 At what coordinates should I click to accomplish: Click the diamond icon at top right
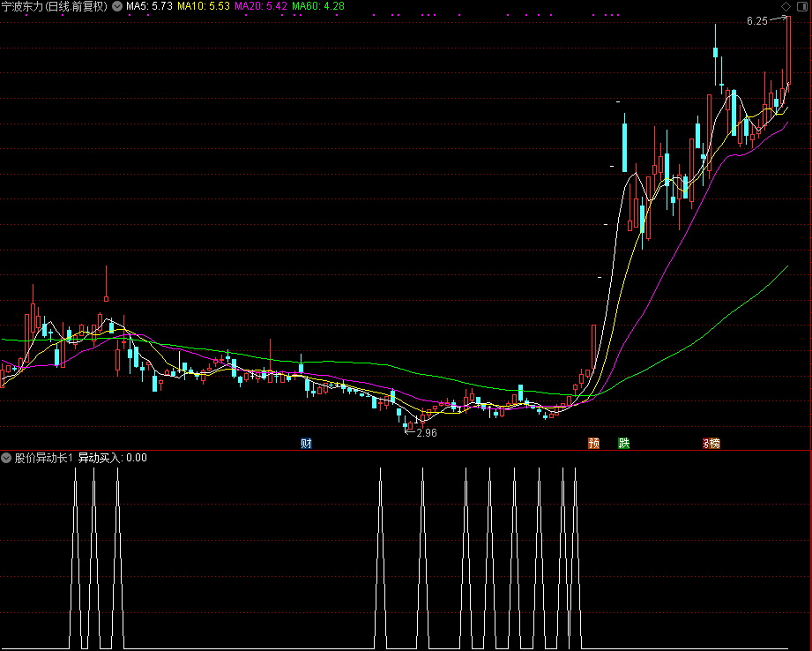(x=786, y=6)
